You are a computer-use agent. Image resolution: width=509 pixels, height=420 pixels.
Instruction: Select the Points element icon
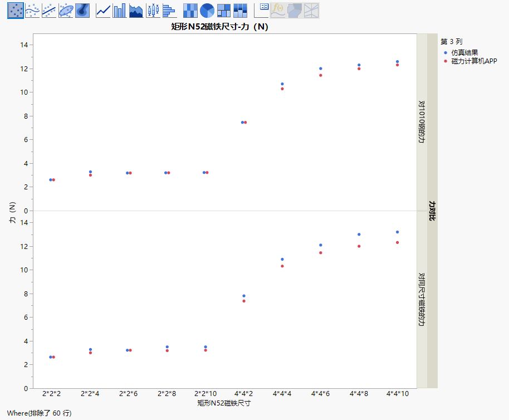(15, 10)
